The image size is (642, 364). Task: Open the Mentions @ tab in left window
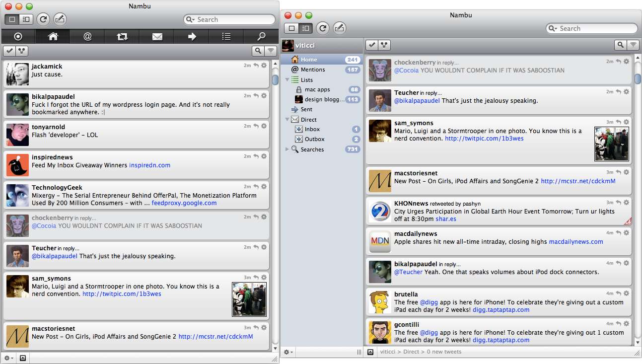pyautogui.click(x=87, y=36)
